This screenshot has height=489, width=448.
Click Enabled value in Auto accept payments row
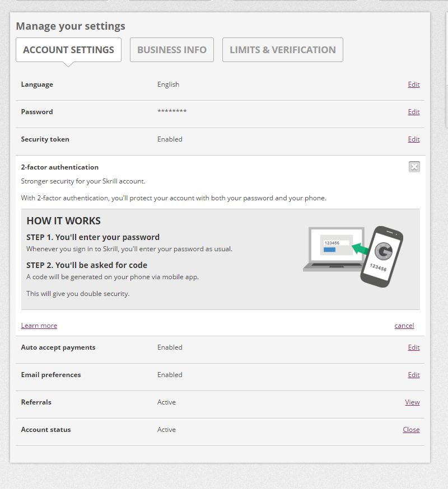170,347
